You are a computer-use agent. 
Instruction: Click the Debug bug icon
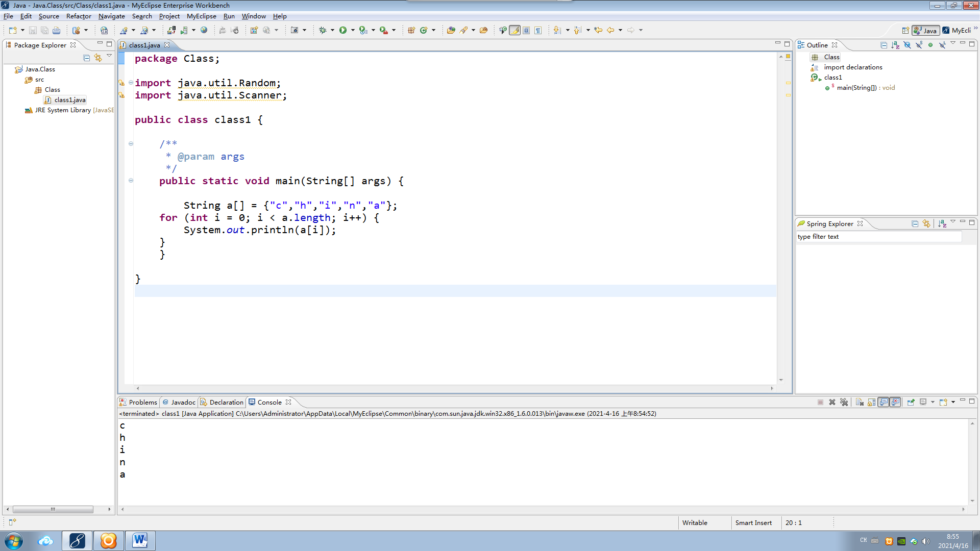(x=323, y=30)
